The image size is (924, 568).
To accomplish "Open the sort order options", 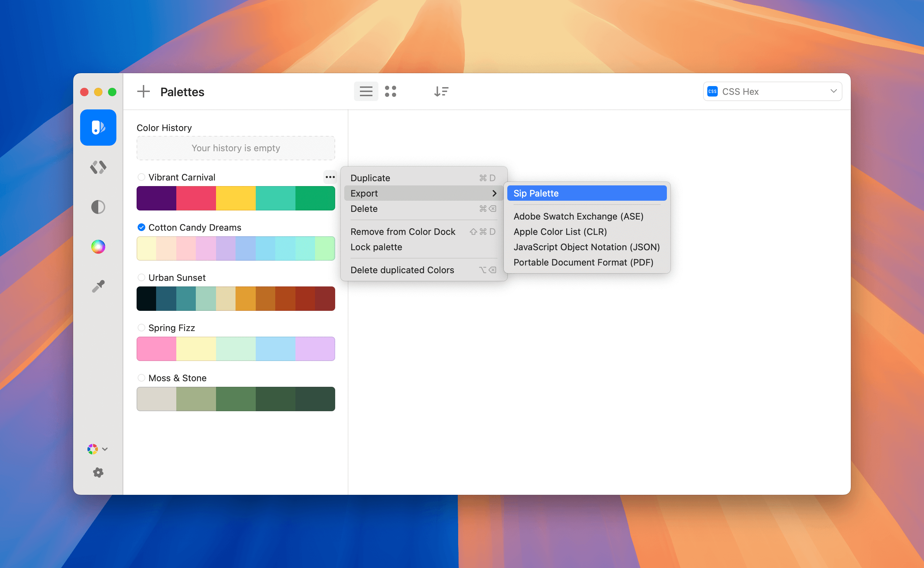I will click(441, 91).
